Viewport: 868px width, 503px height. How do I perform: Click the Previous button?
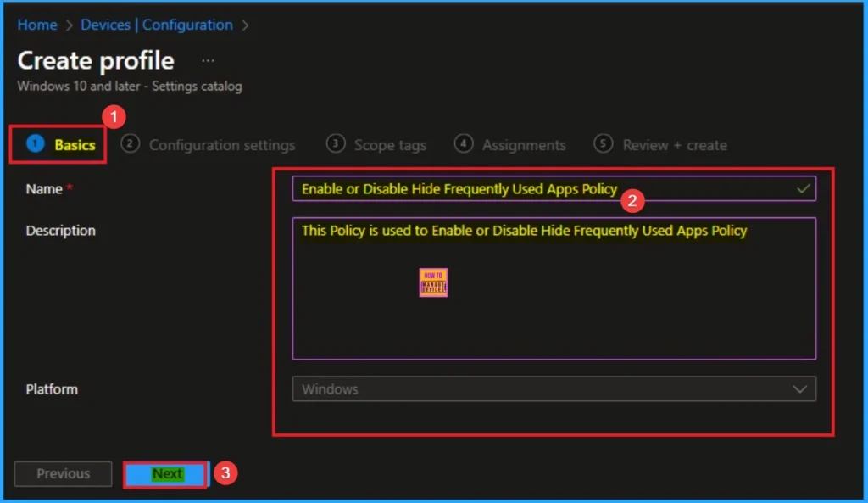[x=63, y=474]
